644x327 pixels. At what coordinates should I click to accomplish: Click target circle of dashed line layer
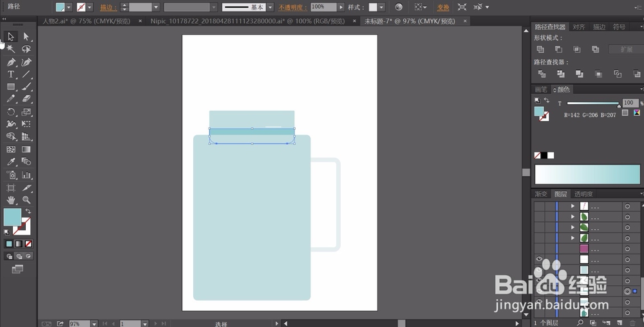click(x=627, y=206)
